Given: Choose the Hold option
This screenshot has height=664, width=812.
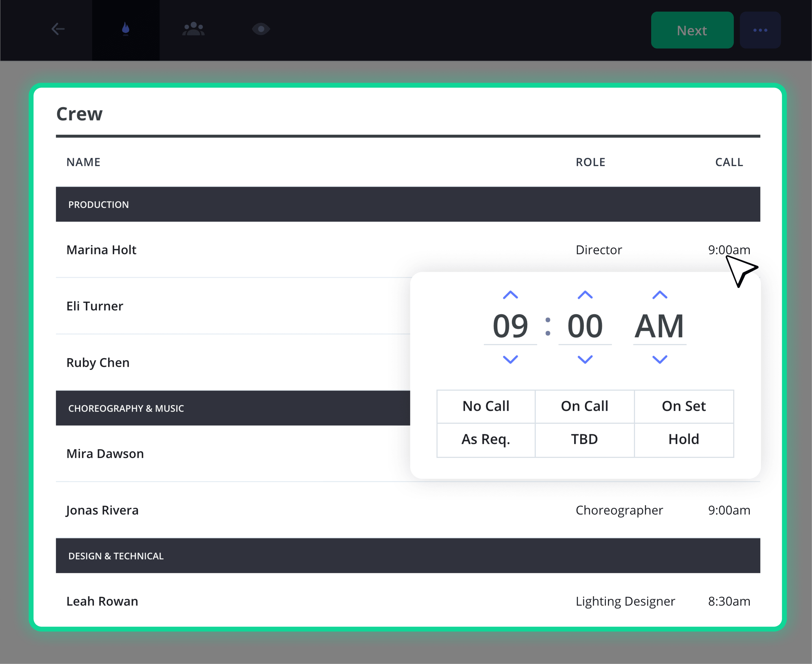Looking at the screenshot, I should 684,440.
